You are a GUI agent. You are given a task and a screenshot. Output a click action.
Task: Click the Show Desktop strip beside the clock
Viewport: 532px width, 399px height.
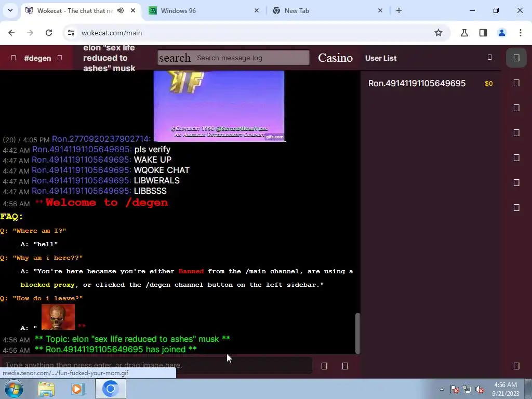point(528,389)
